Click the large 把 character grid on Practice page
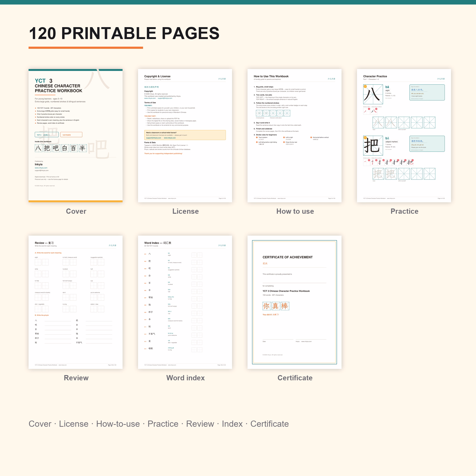The height and width of the screenshot is (476, 476). [373, 146]
